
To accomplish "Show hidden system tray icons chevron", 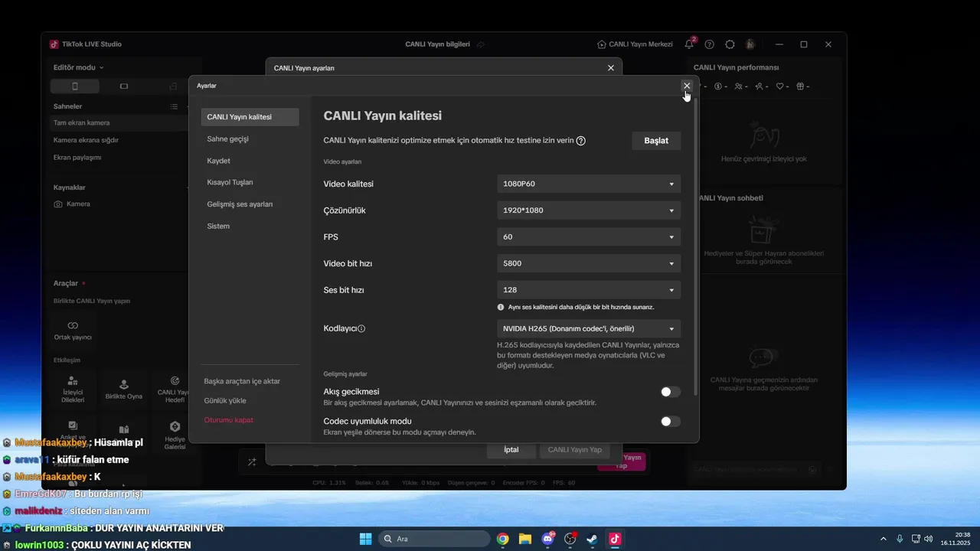I will pos(884,539).
